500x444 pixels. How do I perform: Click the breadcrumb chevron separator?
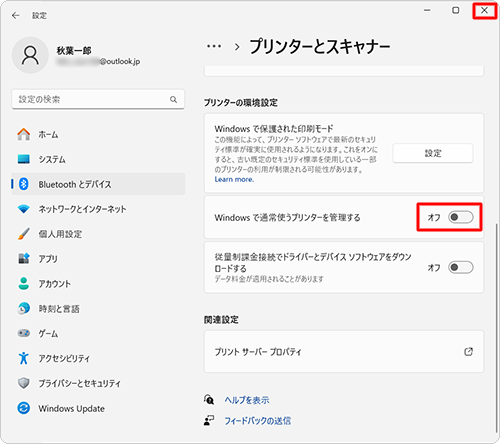click(x=237, y=47)
